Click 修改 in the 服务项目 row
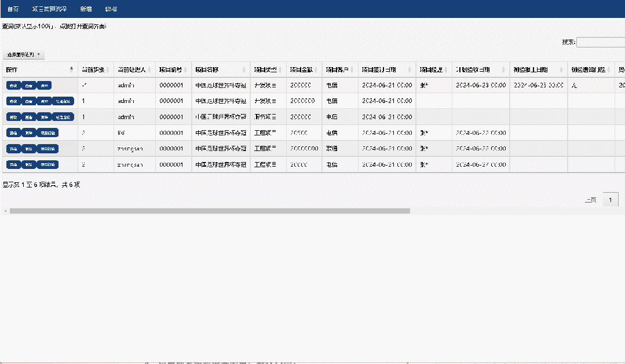This screenshot has height=364, width=625. tap(13, 117)
